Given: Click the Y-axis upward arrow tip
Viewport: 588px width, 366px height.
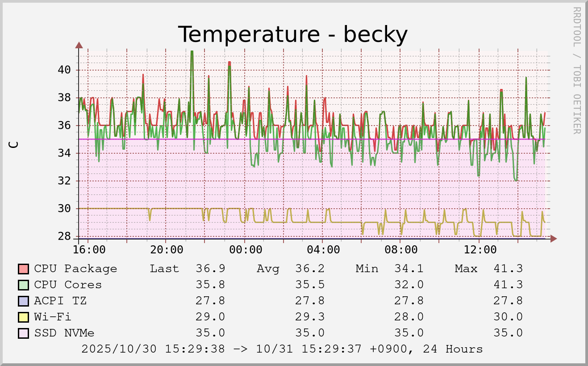Looking at the screenshot, I should [x=79, y=45].
